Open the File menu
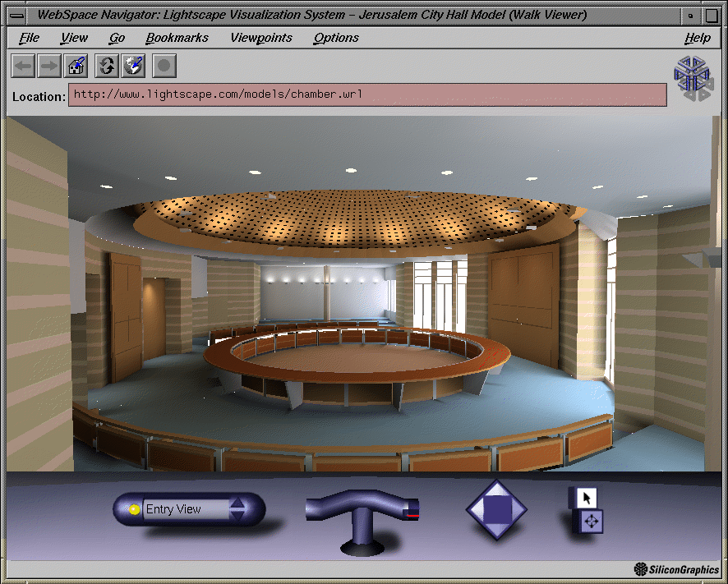Viewport: 728px width, 584px height. click(29, 38)
